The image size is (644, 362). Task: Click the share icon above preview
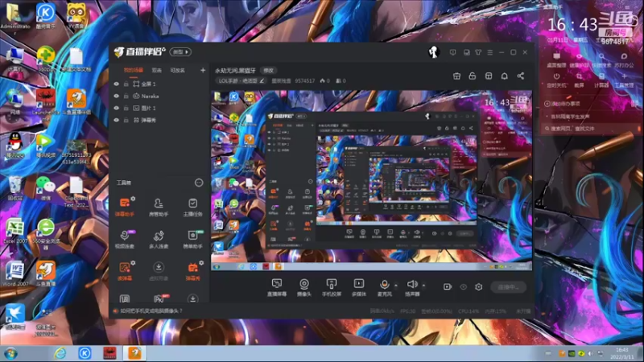[x=520, y=76]
